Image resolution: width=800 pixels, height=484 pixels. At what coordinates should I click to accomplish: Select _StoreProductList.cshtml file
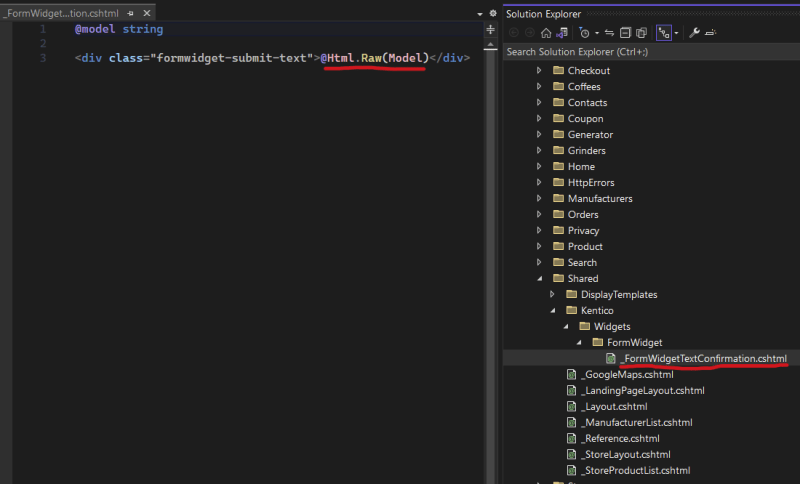point(635,470)
